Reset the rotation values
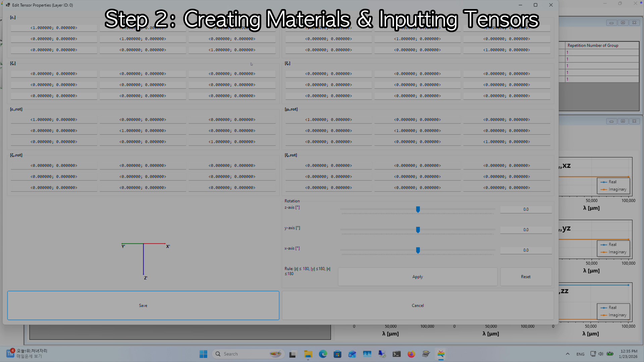The height and width of the screenshot is (362, 644). (526, 277)
